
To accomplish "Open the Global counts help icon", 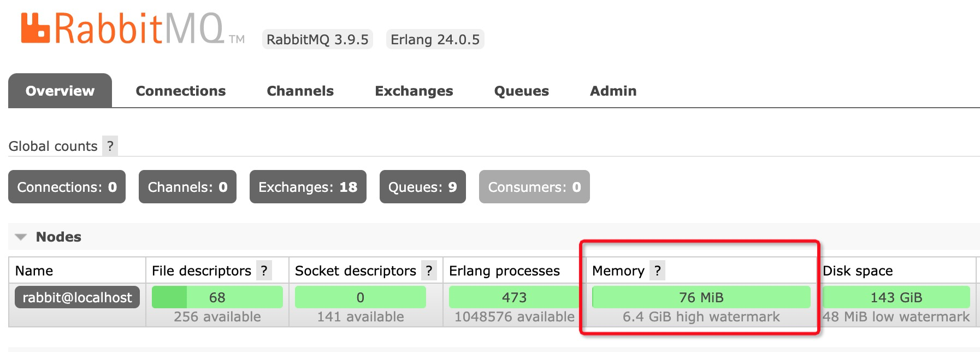I will (x=111, y=145).
